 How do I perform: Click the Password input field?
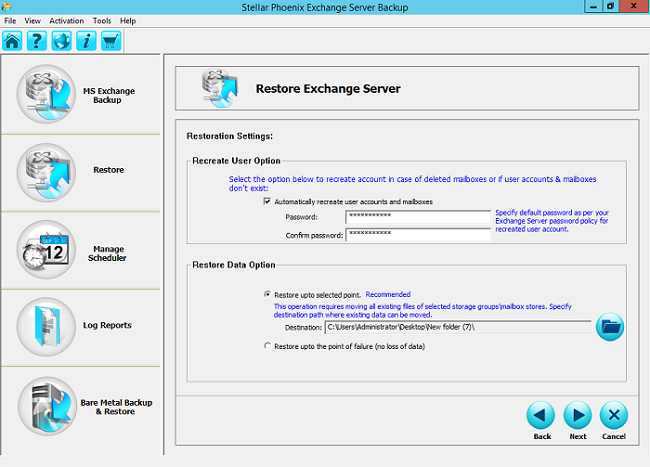pyautogui.click(x=418, y=217)
